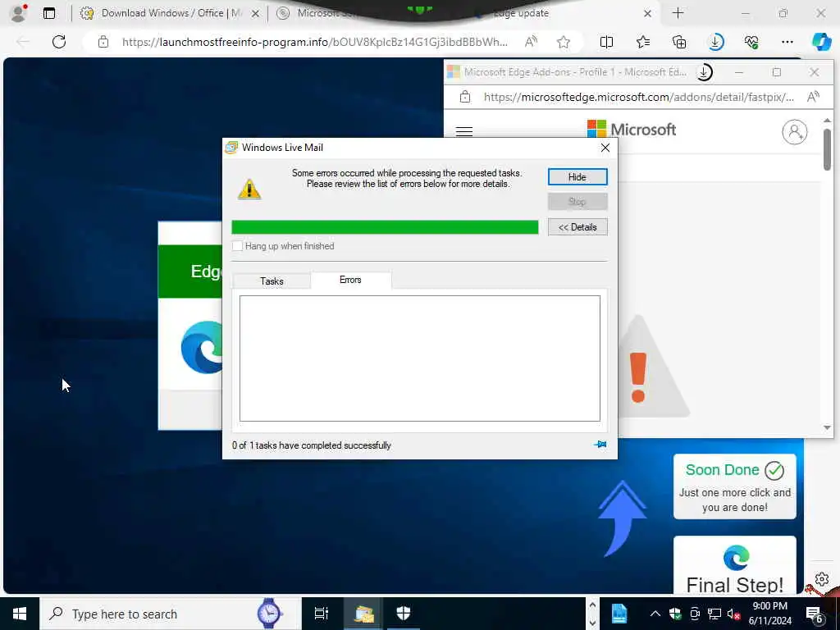This screenshot has width=840, height=630.
Task: Switch to the Edge update tab
Action: pyautogui.click(x=563, y=13)
